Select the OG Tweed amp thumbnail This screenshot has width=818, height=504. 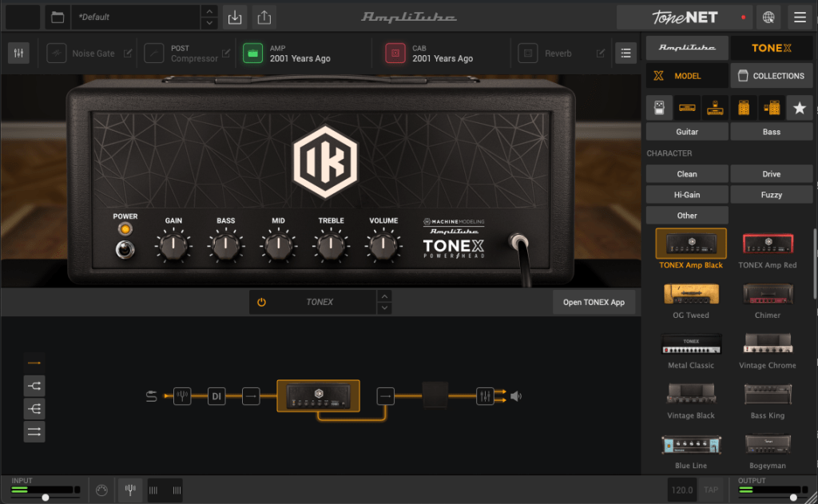click(x=691, y=295)
